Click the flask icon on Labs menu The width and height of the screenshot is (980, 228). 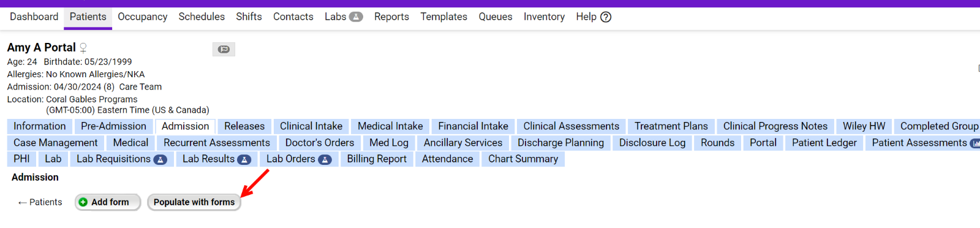(x=356, y=17)
